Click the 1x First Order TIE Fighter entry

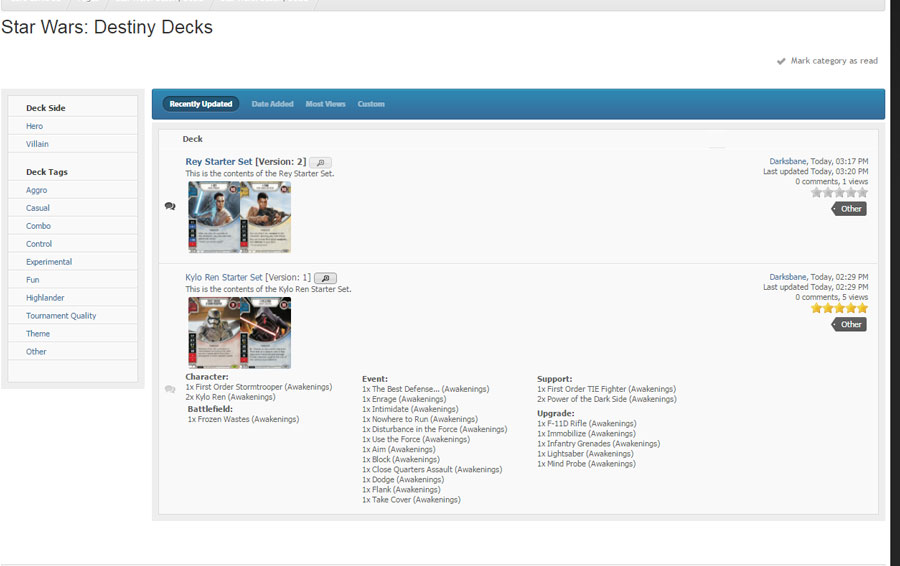[x=607, y=389]
